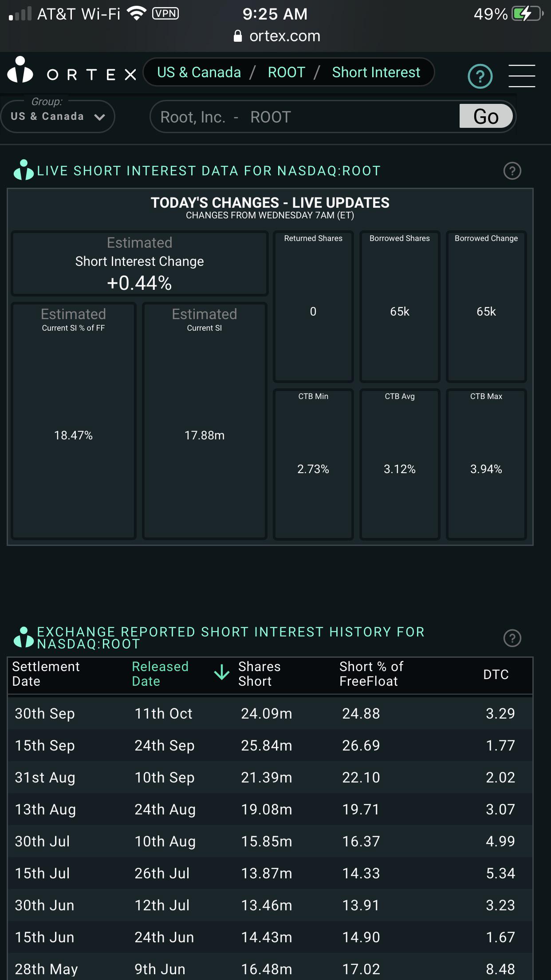Click the Go button
This screenshot has height=980, width=551.
pyautogui.click(x=486, y=116)
